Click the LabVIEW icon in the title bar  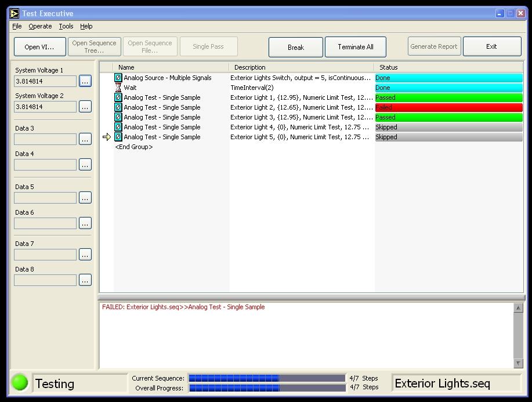click(13, 13)
